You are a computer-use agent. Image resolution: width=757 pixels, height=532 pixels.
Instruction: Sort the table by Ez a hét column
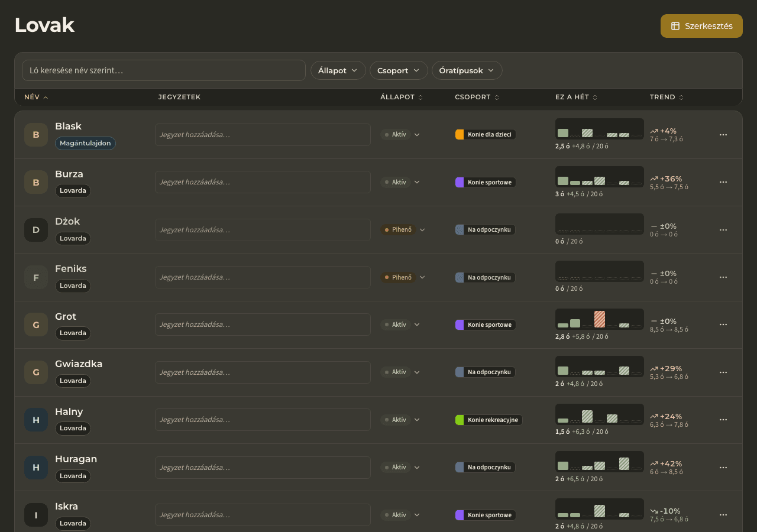(x=576, y=97)
